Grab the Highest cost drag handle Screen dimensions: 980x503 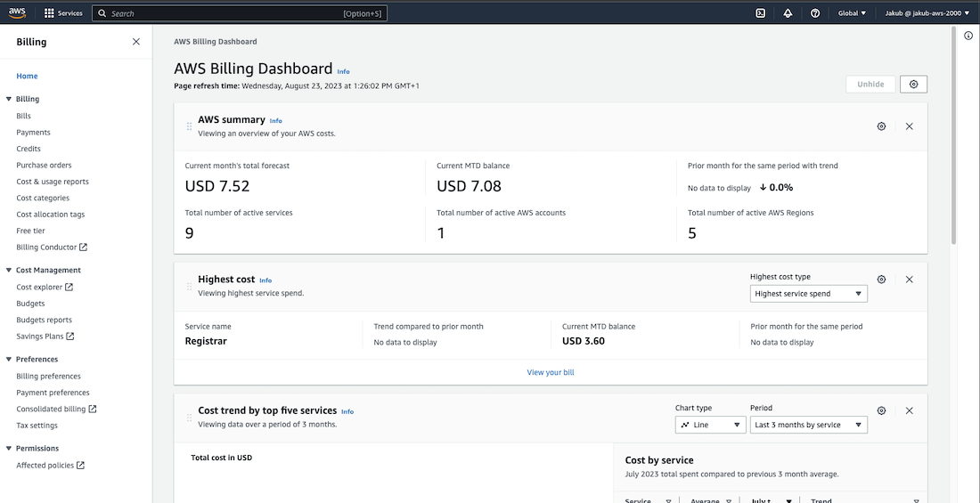tap(190, 286)
